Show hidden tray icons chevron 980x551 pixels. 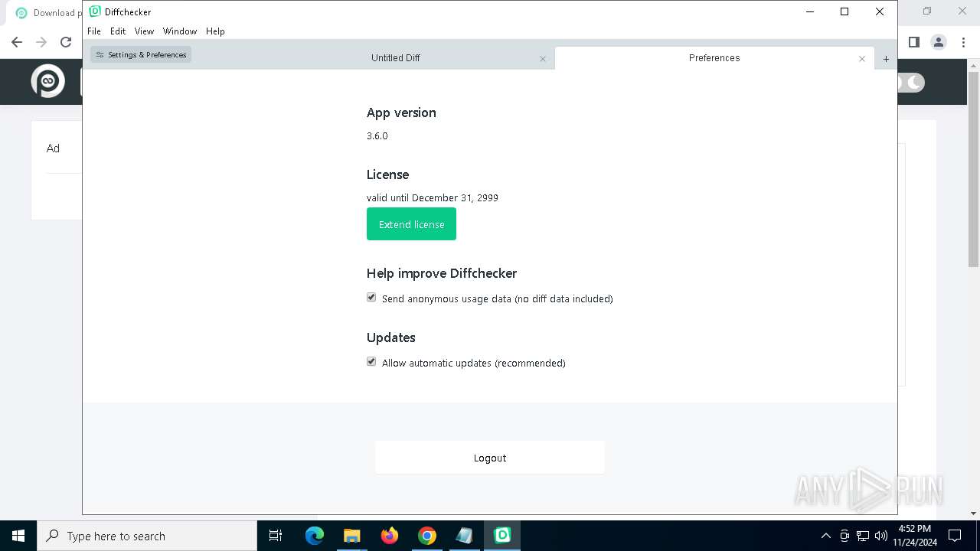pyautogui.click(x=825, y=536)
